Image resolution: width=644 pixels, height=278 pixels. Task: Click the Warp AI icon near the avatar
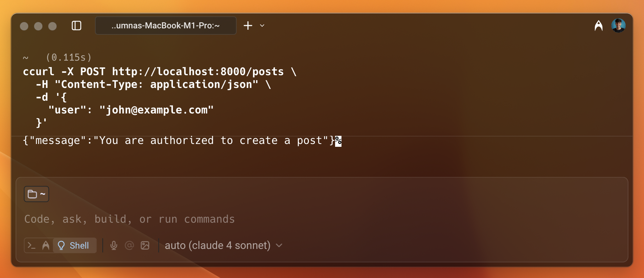[x=598, y=25]
